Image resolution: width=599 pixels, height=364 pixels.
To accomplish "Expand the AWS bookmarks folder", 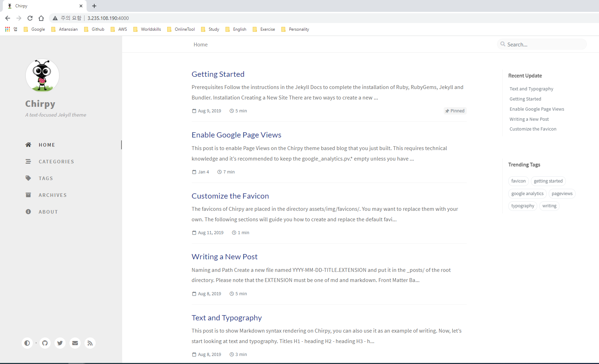I will coord(119,29).
